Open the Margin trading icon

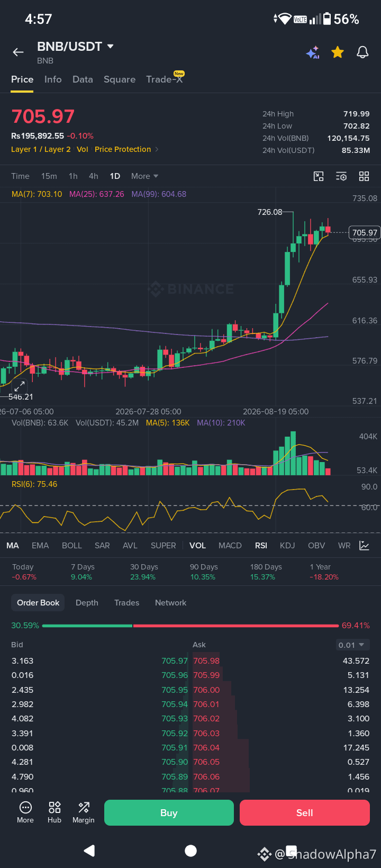84,812
